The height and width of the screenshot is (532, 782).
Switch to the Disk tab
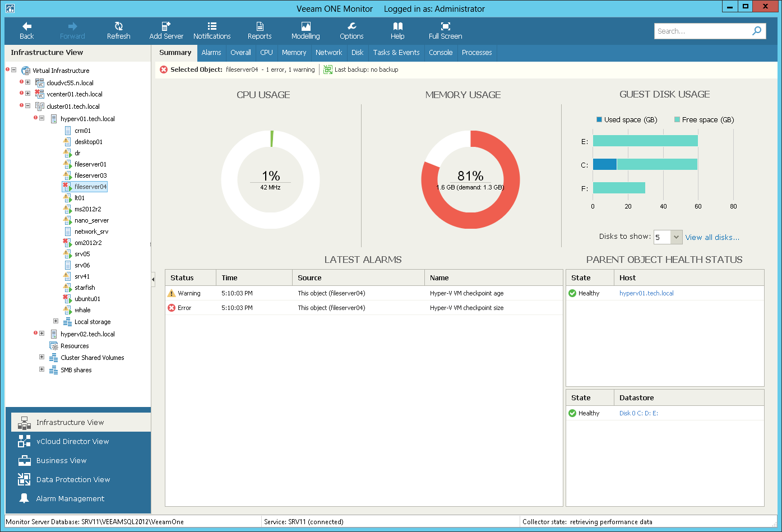coord(358,53)
